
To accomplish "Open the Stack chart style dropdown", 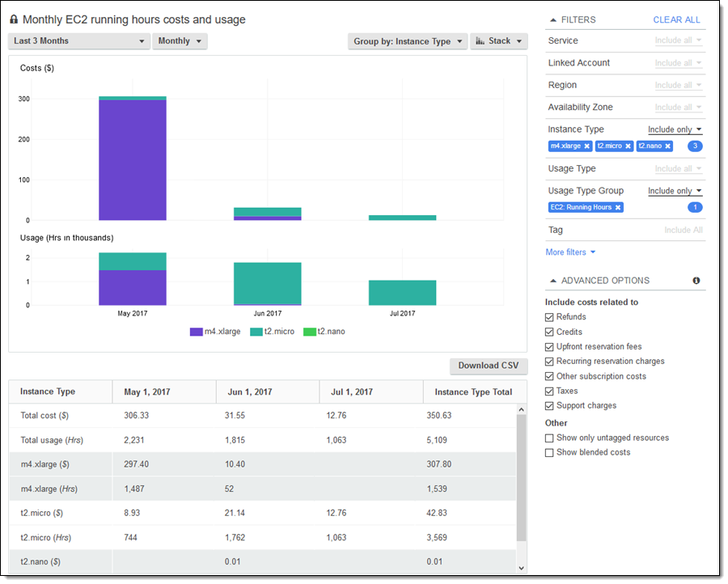I will [x=498, y=41].
